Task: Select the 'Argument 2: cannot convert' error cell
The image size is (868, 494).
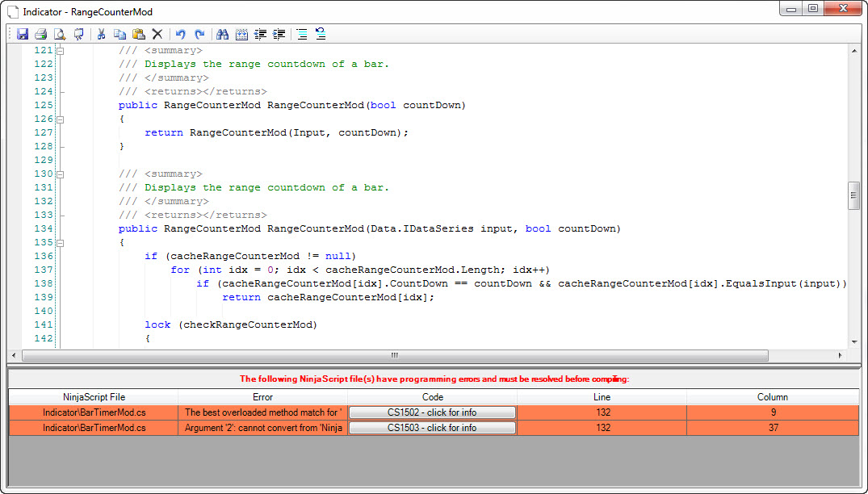Action: coord(263,428)
